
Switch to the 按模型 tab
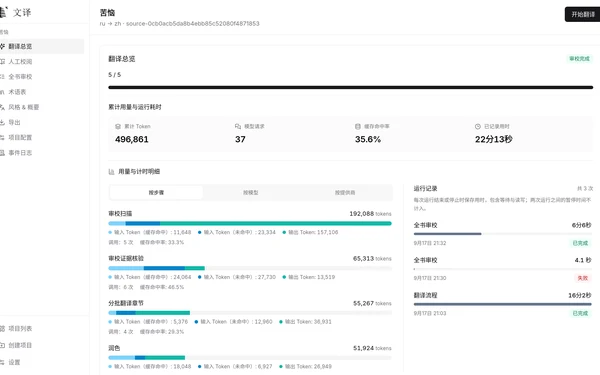[x=251, y=192]
